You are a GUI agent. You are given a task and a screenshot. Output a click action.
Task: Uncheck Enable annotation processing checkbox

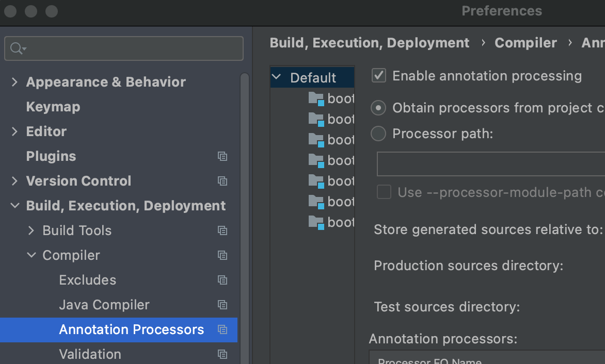click(x=379, y=76)
